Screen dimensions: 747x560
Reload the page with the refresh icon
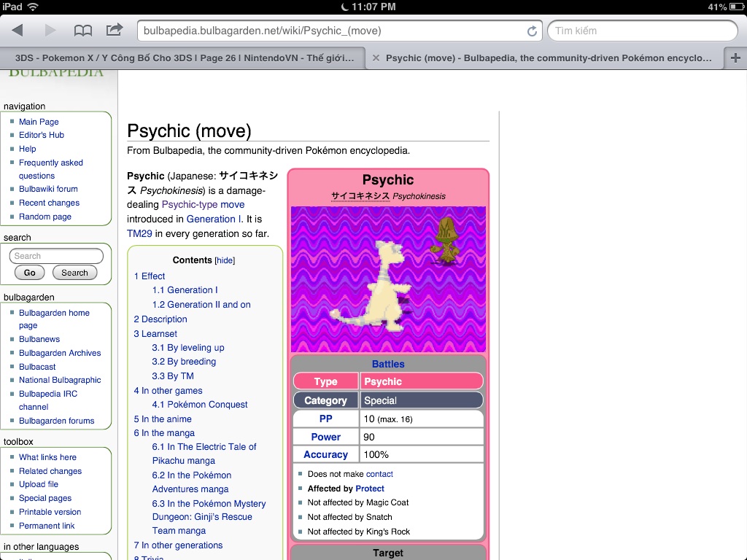click(532, 31)
